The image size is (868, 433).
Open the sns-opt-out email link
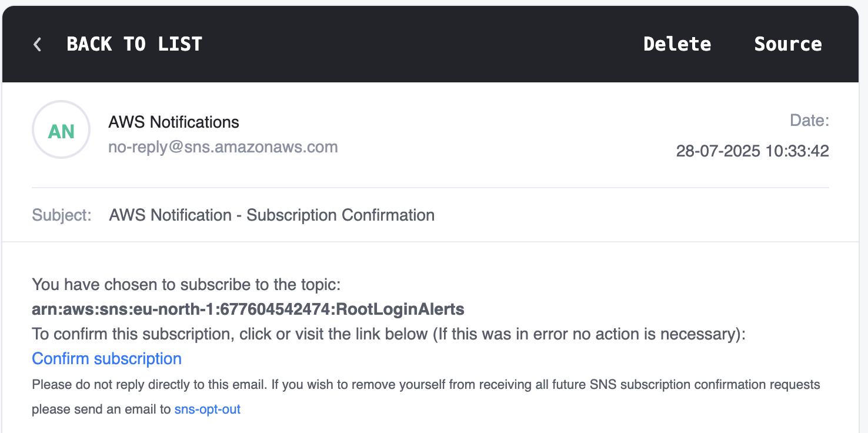click(x=208, y=409)
